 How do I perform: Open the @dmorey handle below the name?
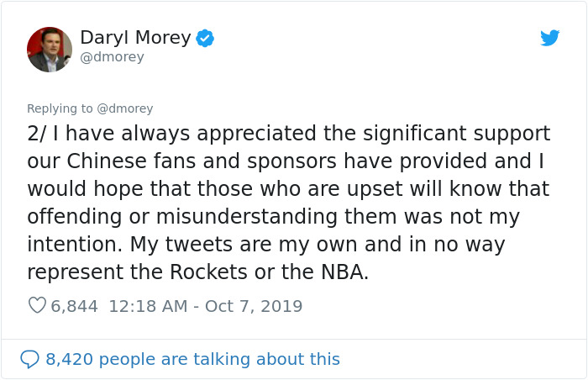click(x=112, y=57)
